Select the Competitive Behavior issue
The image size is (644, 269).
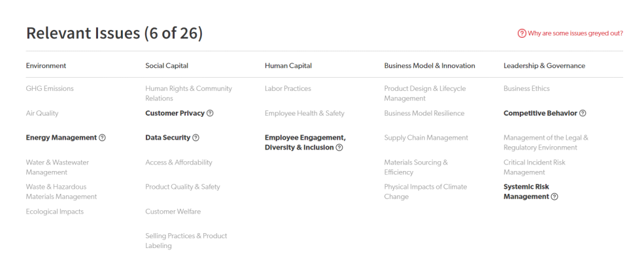point(541,113)
